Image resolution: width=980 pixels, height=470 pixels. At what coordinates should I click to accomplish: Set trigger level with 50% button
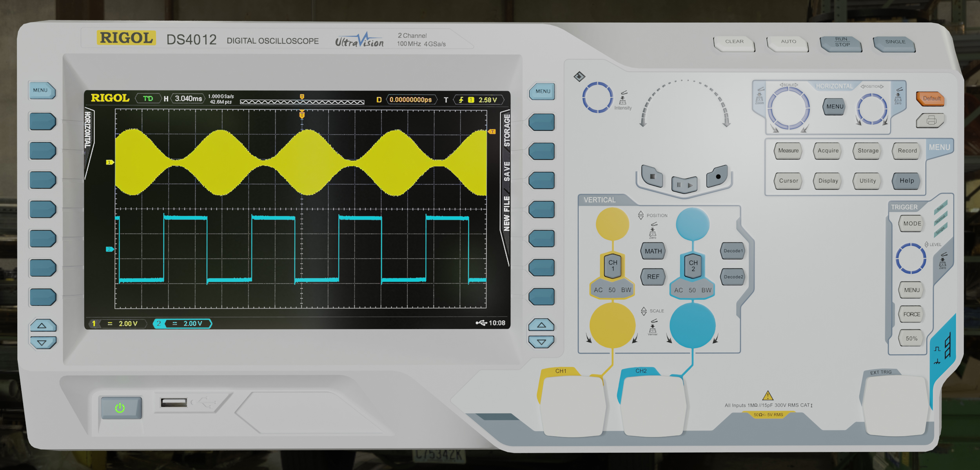[x=912, y=339]
